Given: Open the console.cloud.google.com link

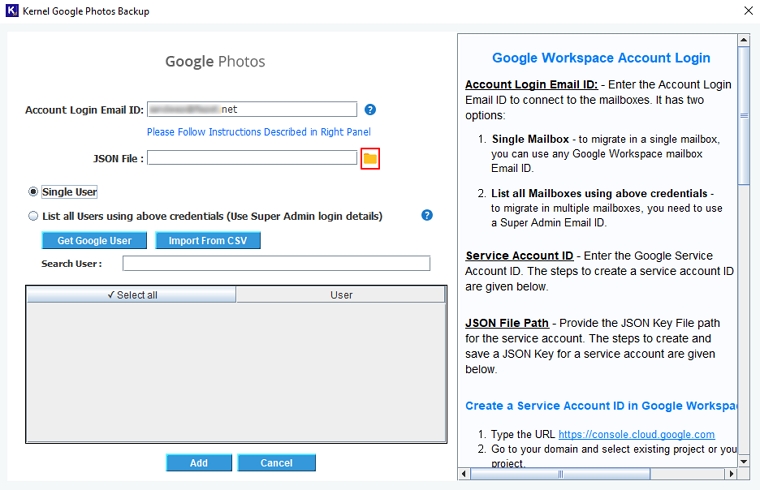Looking at the screenshot, I should pyautogui.click(x=636, y=434).
